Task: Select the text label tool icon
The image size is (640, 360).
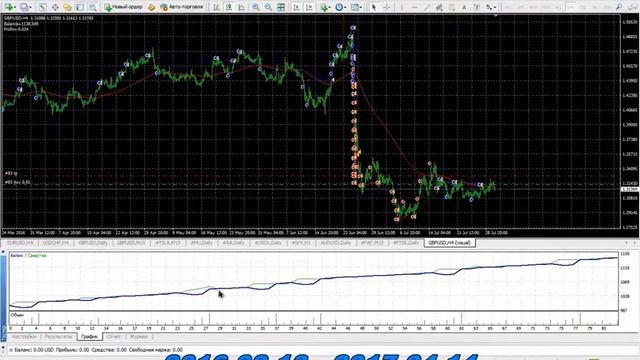Action: [x=477, y=7]
